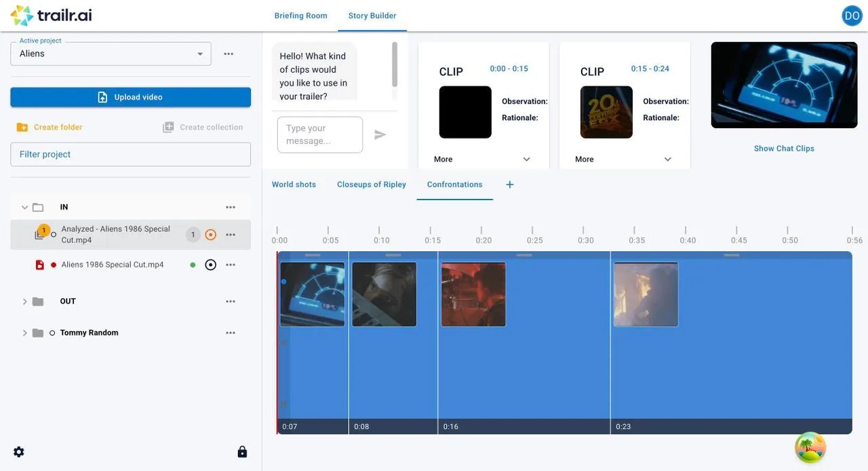
Task: Toggle the circle marker before the Analyzed file name
Action: pyautogui.click(x=54, y=235)
